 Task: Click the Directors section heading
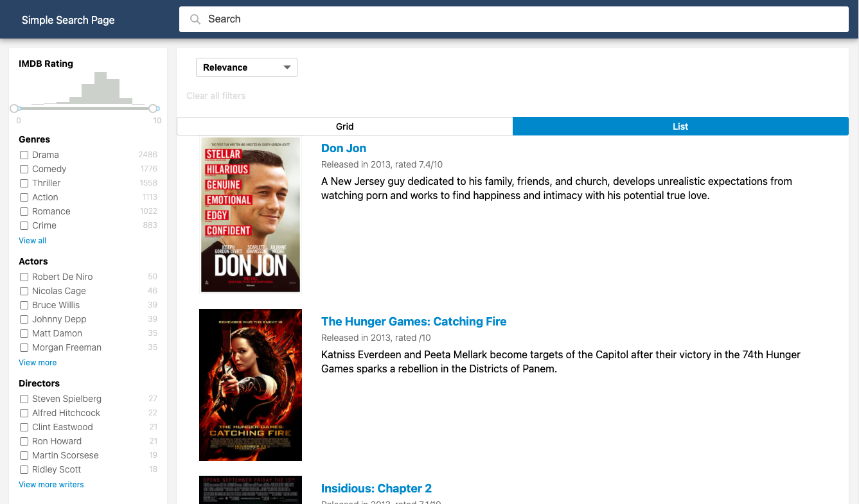point(39,383)
